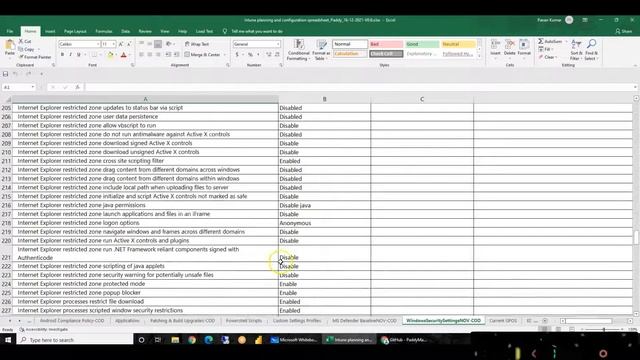Image resolution: width=640 pixels, height=360 pixels.
Task: Apply Bold formatting
Action: (62, 54)
